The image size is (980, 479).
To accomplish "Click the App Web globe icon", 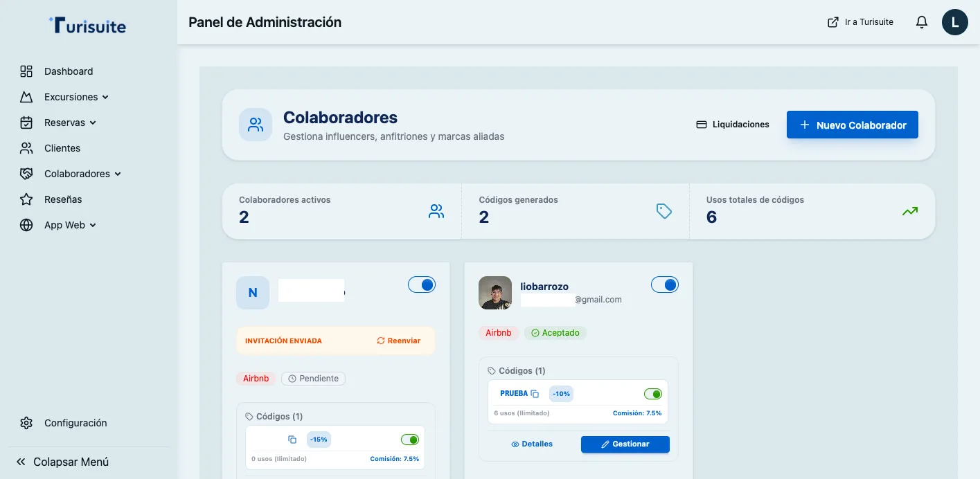I will click(x=26, y=225).
